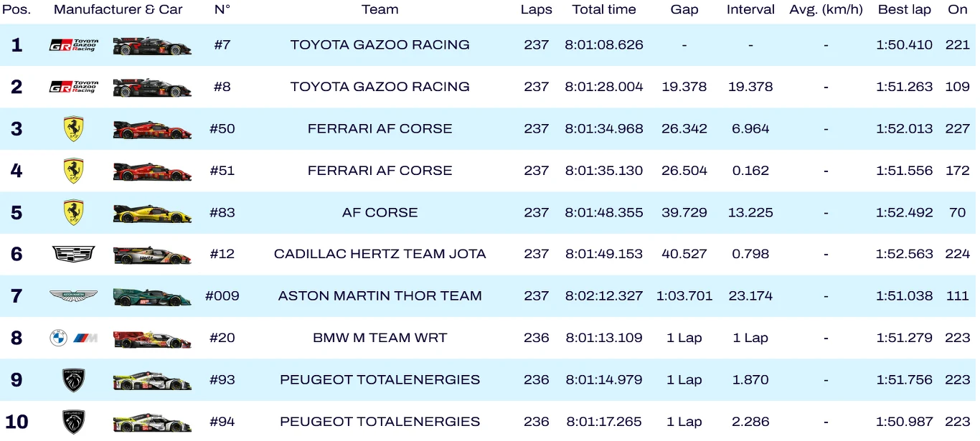Screen dimensions: 980x441
Task: Click the Toyota Gazoo Racing logo for car #7
Action: (73, 45)
